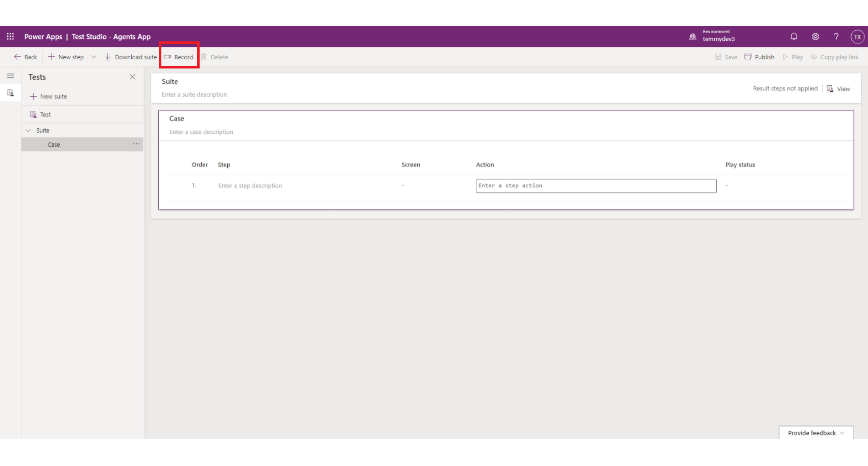Click the step action input box

(x=596, y=186)
